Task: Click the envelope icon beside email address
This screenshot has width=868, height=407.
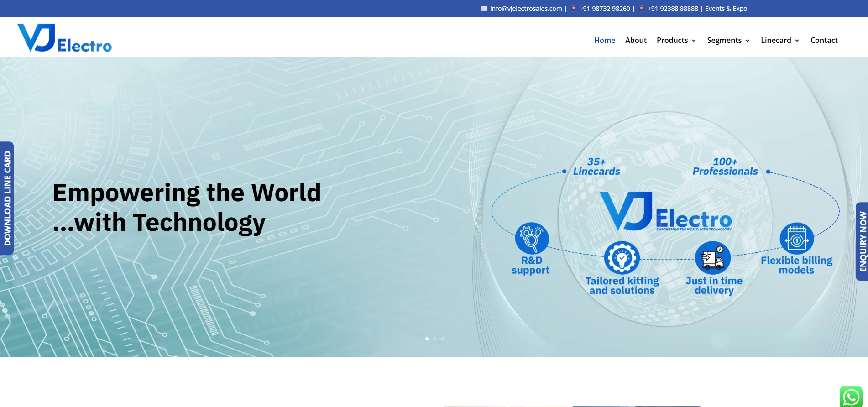Action: click(484, 9)
